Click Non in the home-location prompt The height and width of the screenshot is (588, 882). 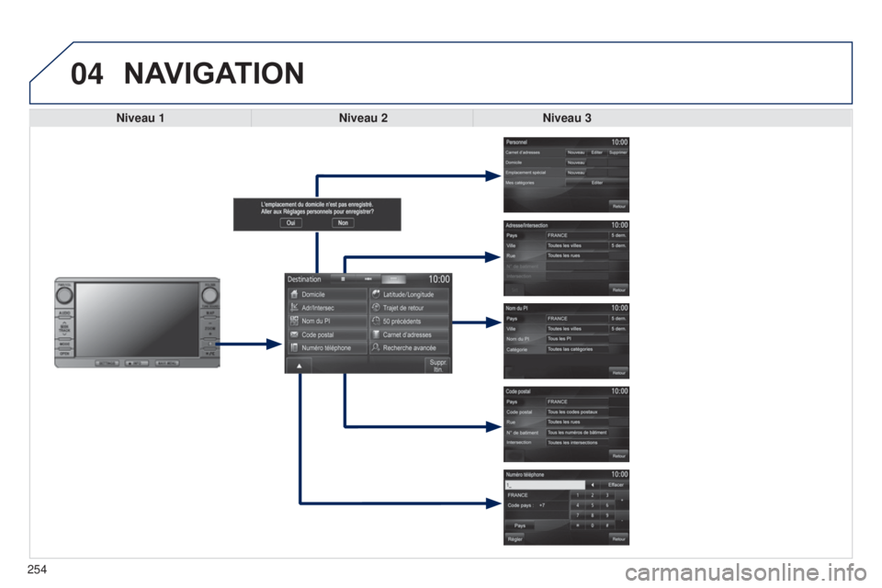pyautogui.click(x=343, y=223)
